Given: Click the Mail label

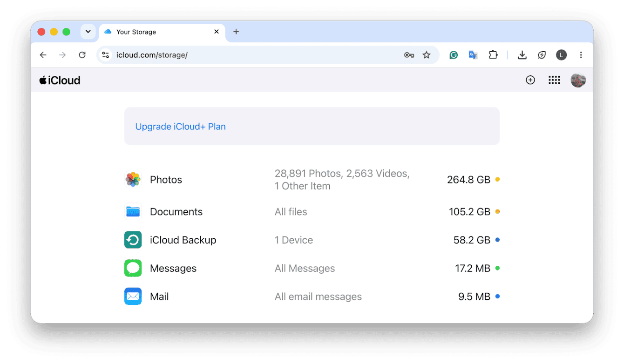Looking at the screenshot, I should [159, 297].
